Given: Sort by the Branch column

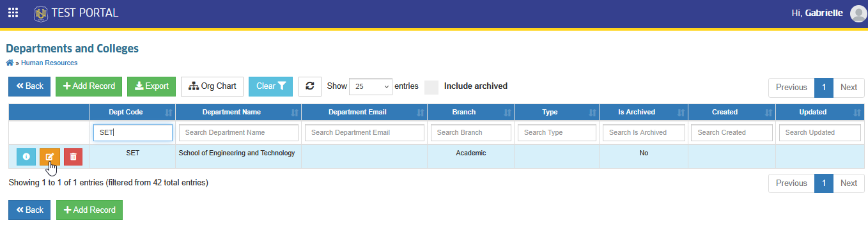Looking at the screenshot, I should [x=470, y=112].
